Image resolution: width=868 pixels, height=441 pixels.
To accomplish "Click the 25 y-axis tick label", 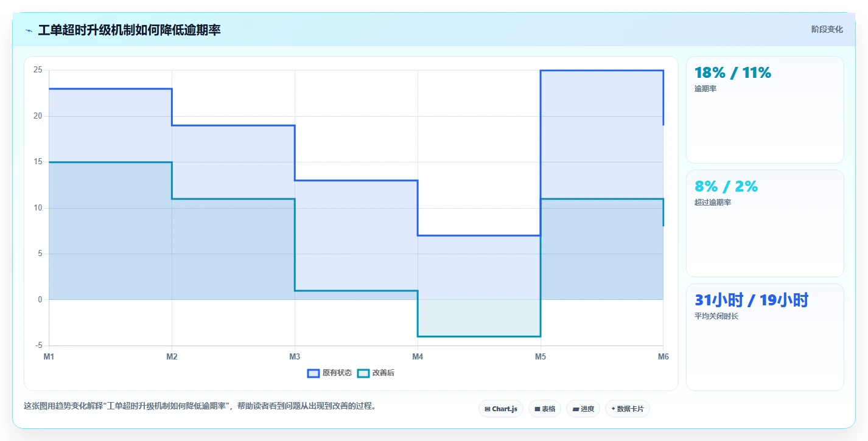I will click(x=38, y=70).
